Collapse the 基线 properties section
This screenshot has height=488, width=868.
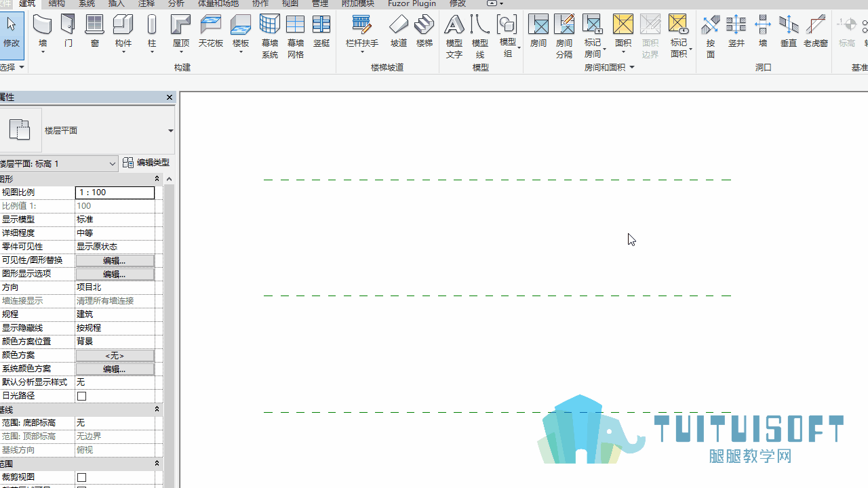[x=157, y=409]
